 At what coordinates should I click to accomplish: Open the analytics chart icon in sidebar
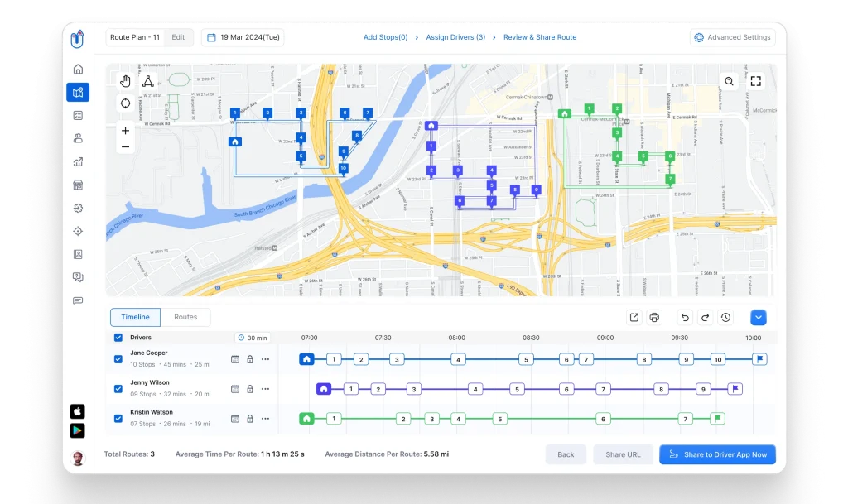(x=78, y=162)
